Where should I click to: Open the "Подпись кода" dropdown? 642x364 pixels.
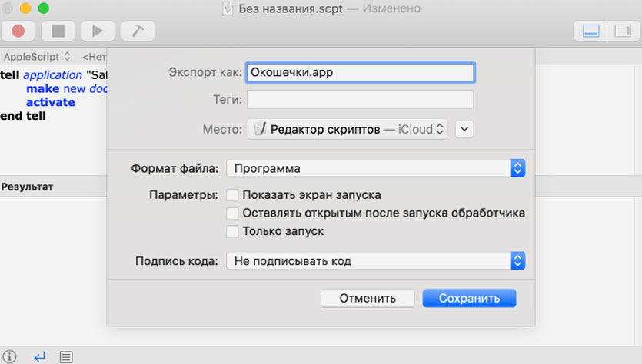click(x=375, y=261)
